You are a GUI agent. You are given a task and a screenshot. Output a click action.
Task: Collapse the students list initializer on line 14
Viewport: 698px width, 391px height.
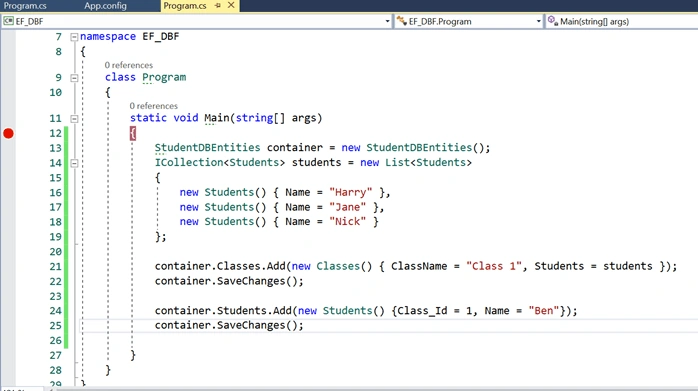[74, 163]
